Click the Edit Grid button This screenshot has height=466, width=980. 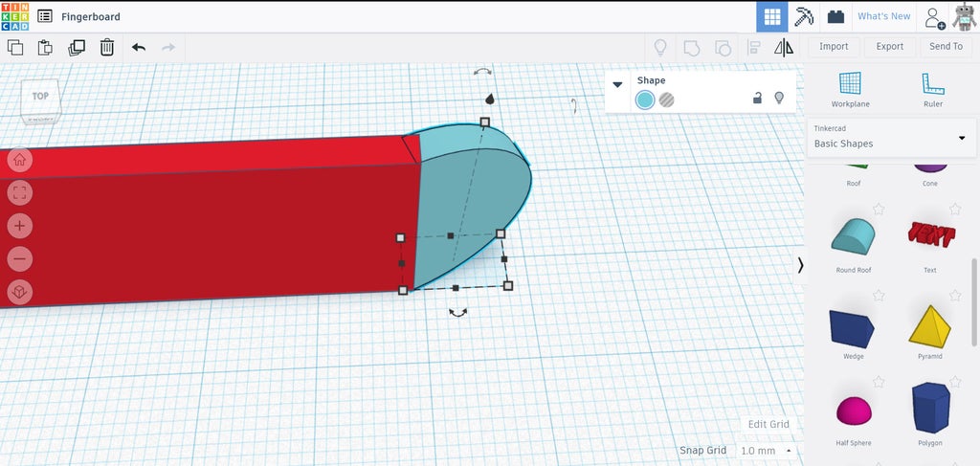(x=768, y=424)
